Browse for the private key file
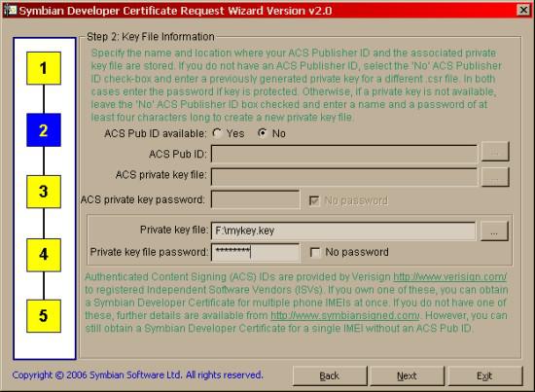Screen dimensions: 535x392 (x=494, y=232)
